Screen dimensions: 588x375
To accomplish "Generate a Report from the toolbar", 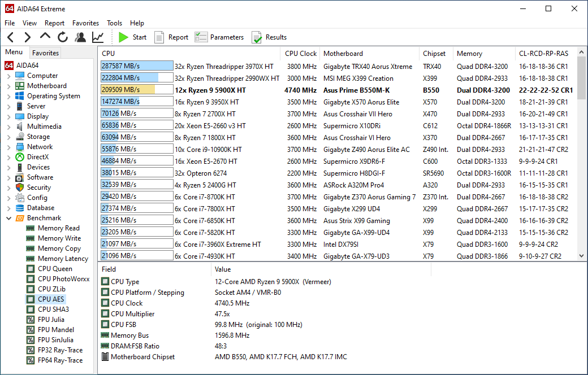I will (x=172, y=37).
